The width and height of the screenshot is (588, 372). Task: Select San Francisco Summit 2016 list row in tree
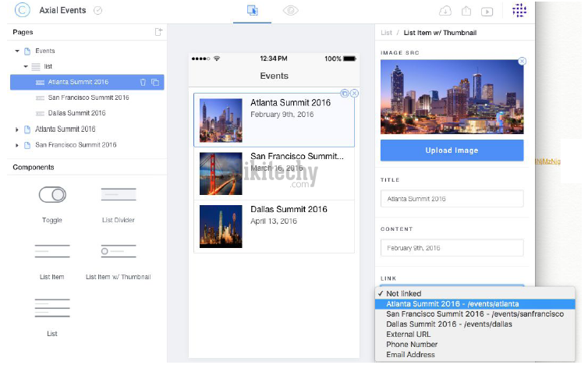point(88,97)
